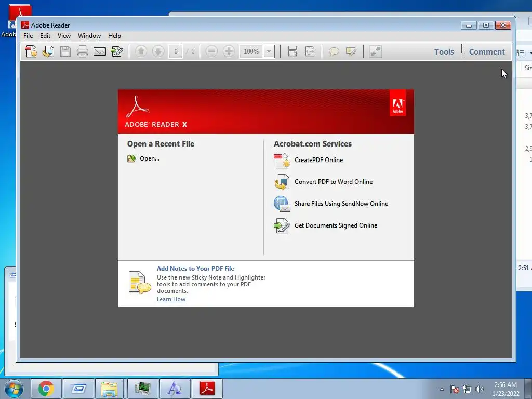Click the Read Mode expand icon

pyautogui.click(x=375, y=51)
